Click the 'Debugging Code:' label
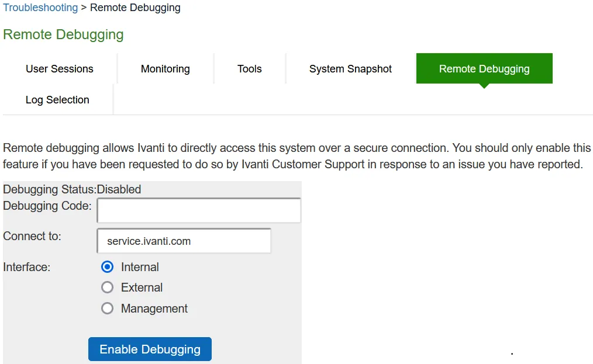This screenshot has width=593, height=364. 47,206
